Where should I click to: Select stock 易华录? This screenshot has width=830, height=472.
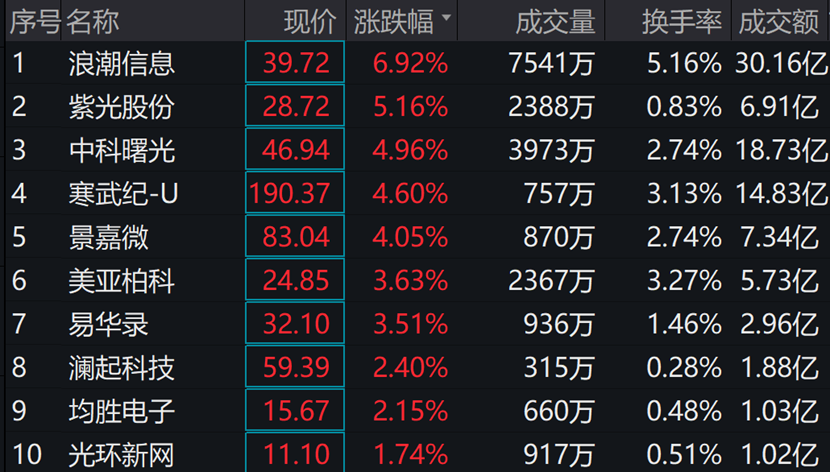pyautogui.click(x=109, y=324)
